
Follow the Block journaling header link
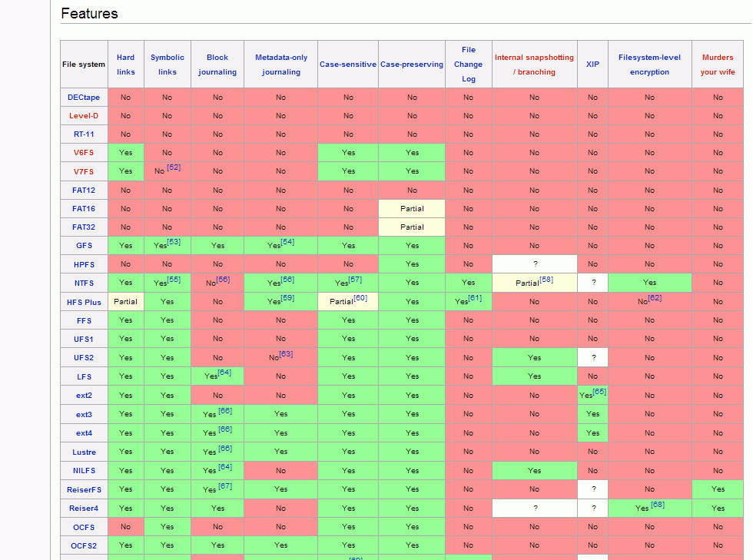tap(217, 65)
